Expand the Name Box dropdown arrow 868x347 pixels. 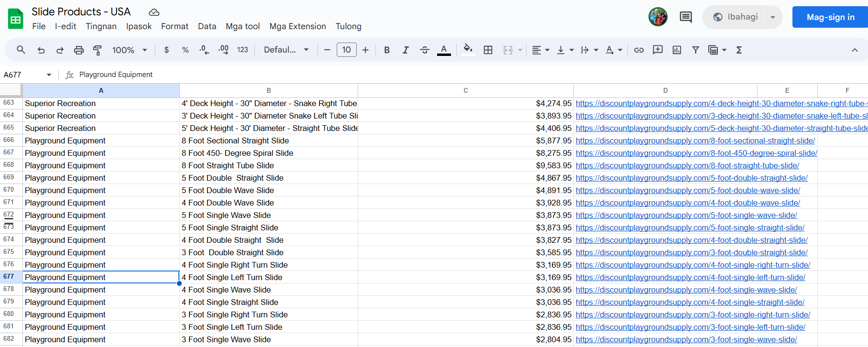pyautogui.click(x=49, y=75)
